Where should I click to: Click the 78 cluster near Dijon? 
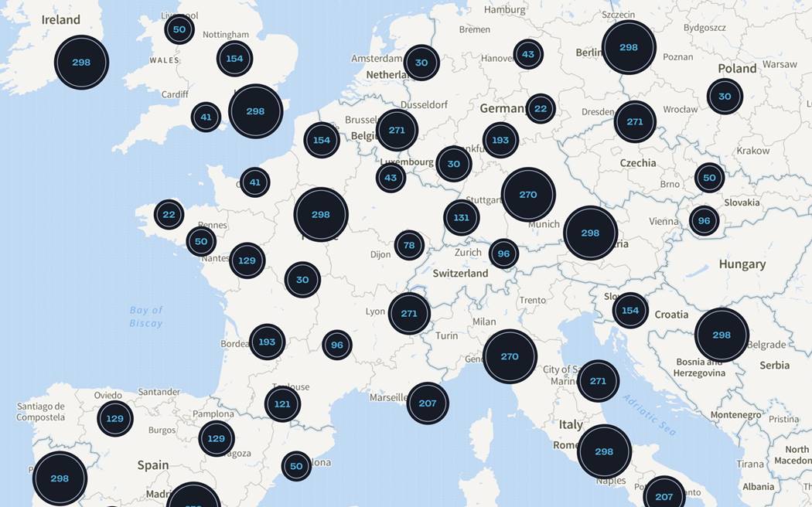(409, 246)
